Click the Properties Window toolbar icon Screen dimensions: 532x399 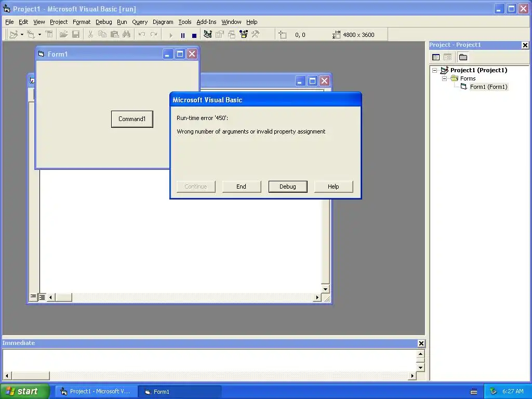pyautogui.click(x=220, y=35)
